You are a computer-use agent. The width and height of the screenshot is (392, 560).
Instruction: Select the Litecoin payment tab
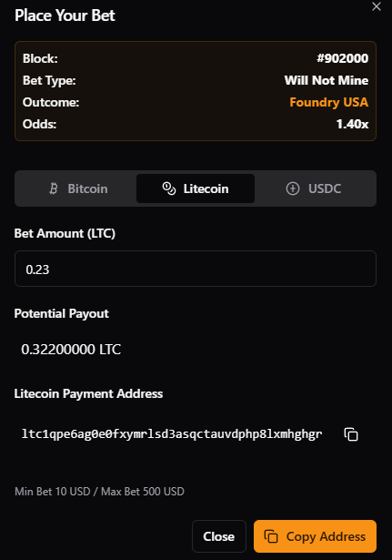196,188
